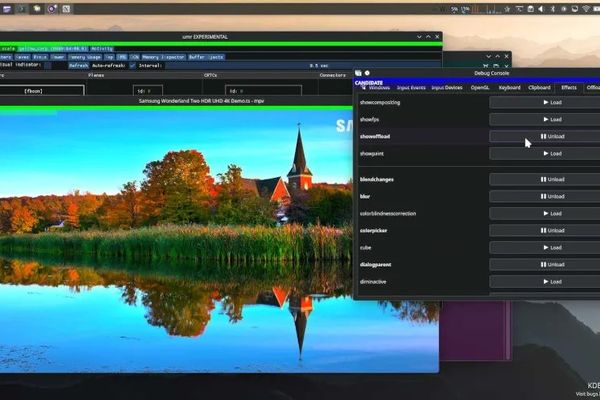Unload the blur effect
Viewport: 600px width, 400px height.
545,196
